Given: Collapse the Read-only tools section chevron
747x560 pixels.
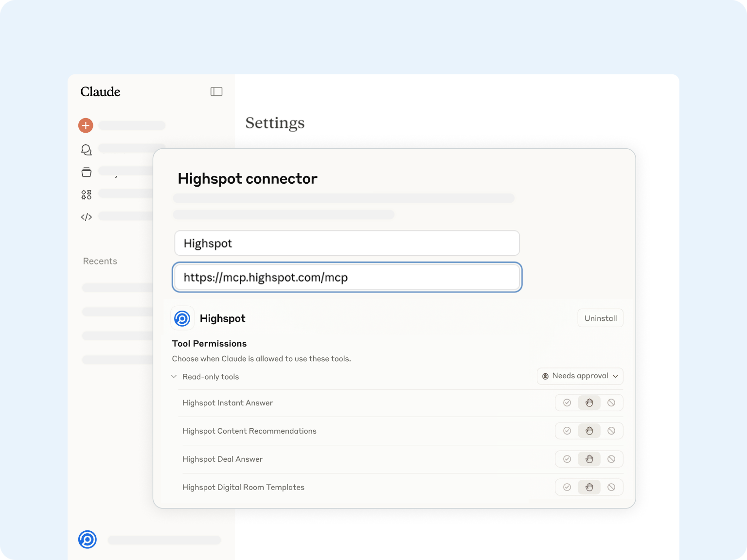Looking at the screenshot, I should [174, 377].
